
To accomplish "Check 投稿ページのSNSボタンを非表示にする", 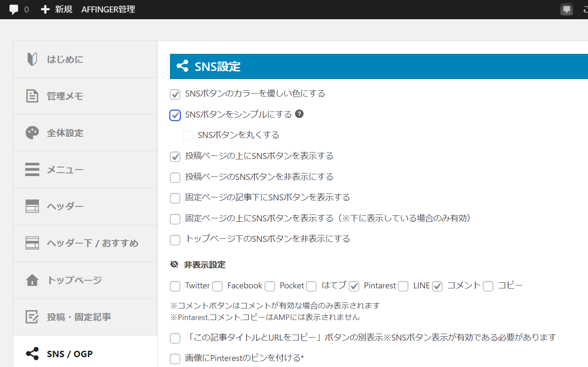I will click(x=175, y=177).
